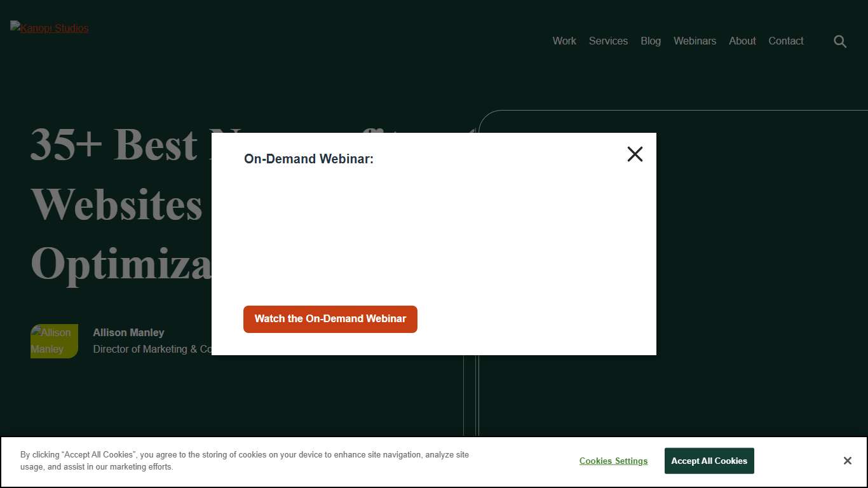The width and height of the screenshot is (868, 488).
Task: Open the Services navigation item
Action: pos(608,41)
